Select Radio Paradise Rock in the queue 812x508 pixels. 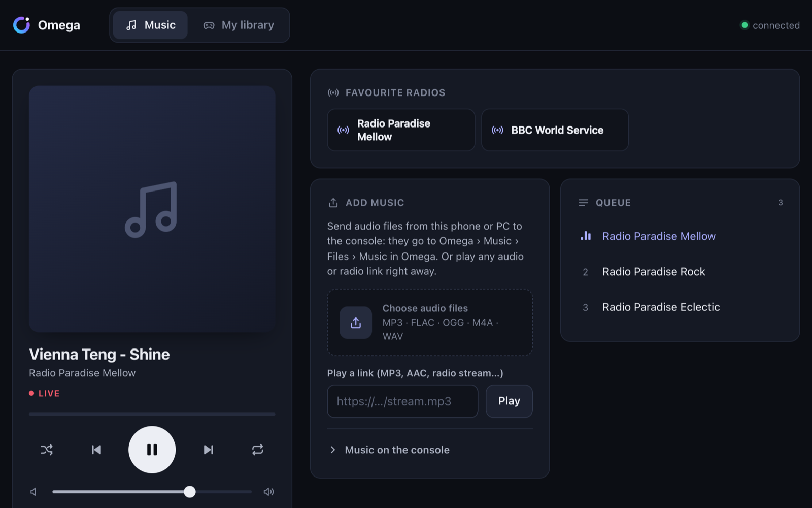coord(680,272)
